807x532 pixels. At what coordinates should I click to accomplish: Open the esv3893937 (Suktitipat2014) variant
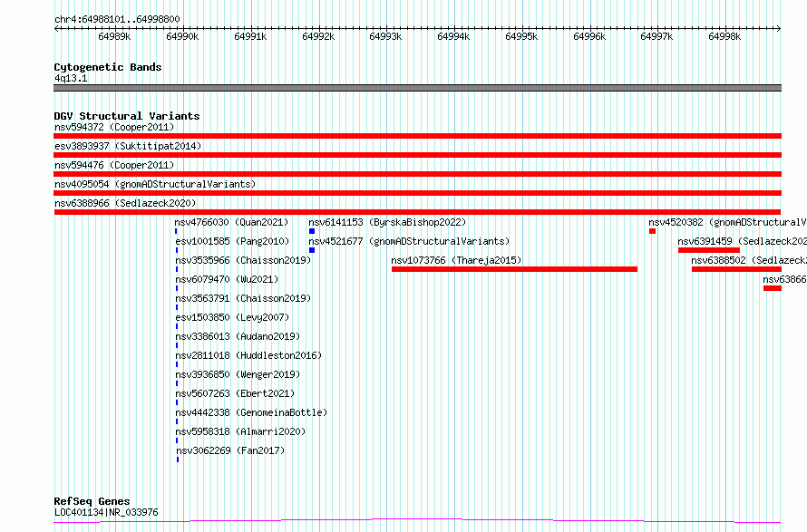pos(128,146)
